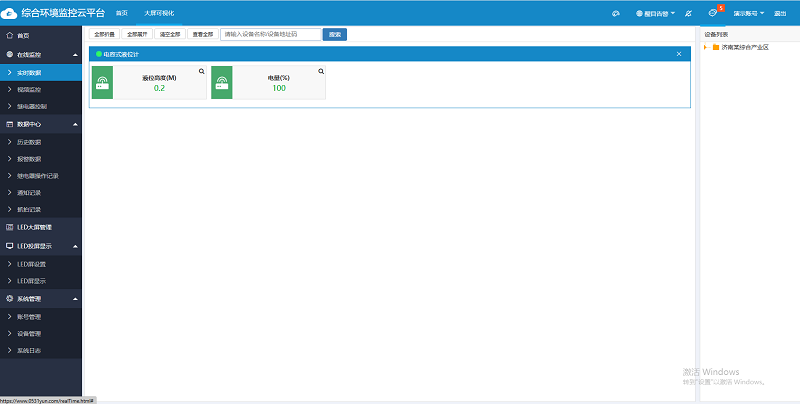Click the cloud platform logo icon
The width and height of the screenshot is (800, 404).
pos(10,13)
